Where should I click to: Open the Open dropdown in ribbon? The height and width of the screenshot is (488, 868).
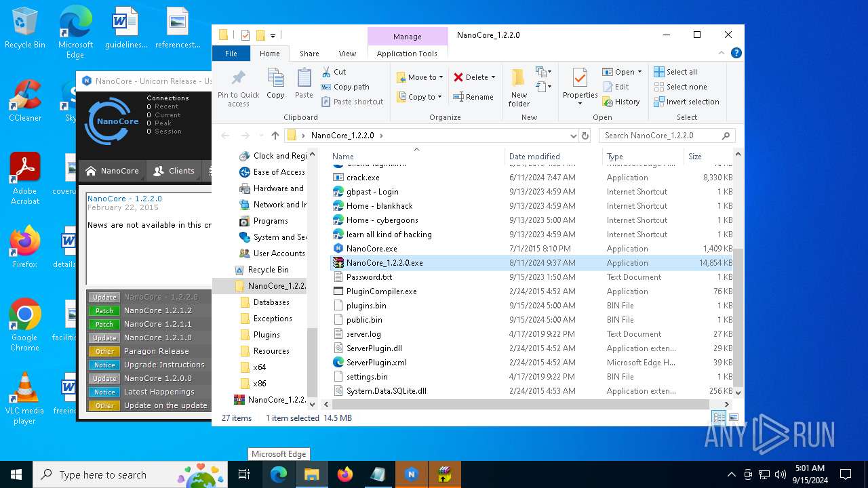pyautogui.click(x=622, y=72)
